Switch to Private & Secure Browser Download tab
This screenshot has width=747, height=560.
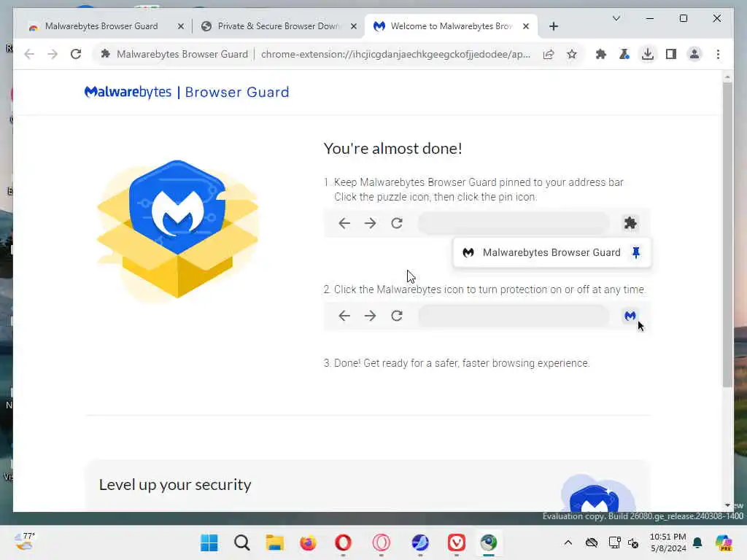(279, 26)
